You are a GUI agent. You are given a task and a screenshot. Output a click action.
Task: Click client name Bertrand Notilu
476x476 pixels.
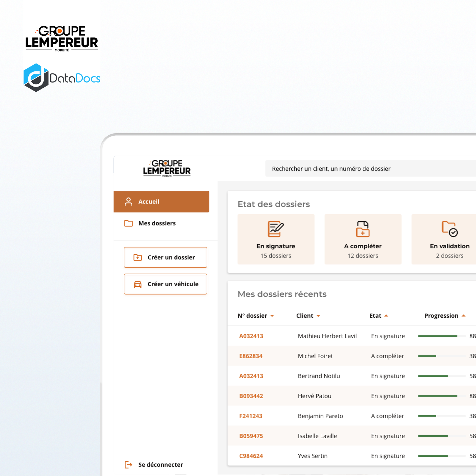(319, 376)
